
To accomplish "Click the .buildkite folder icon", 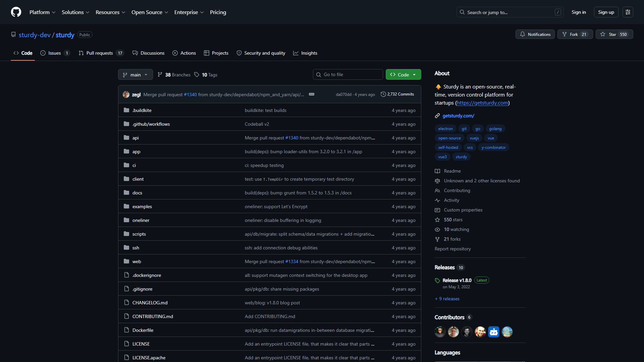I will click(x=126, y=110).
